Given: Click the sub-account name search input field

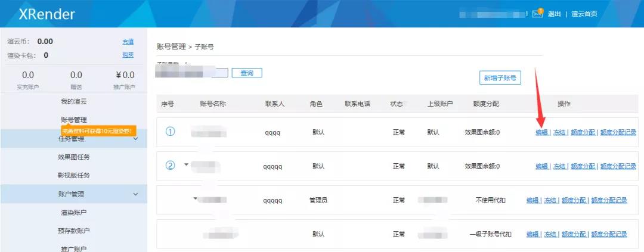Looking at the screenshot, I should (192, 73).
